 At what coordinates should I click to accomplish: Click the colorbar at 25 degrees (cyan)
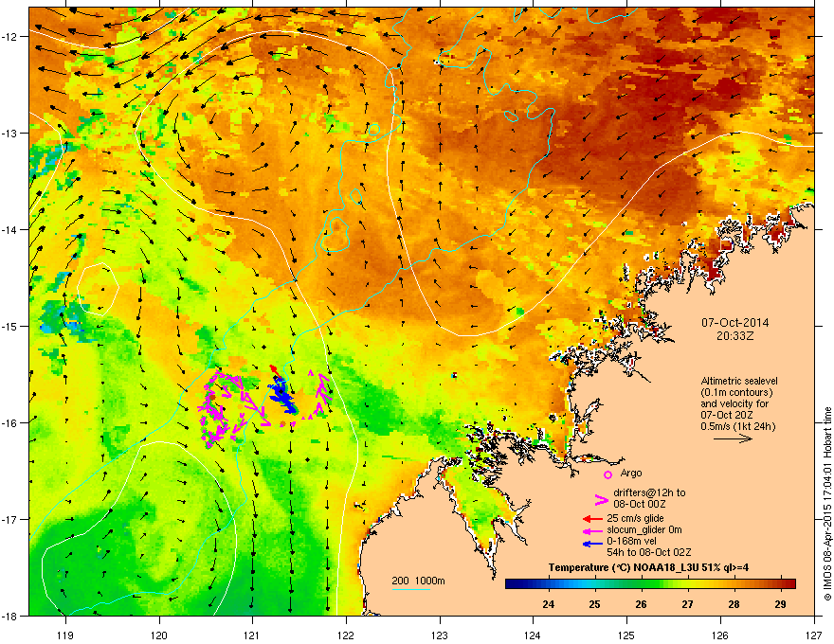[594, 584]
